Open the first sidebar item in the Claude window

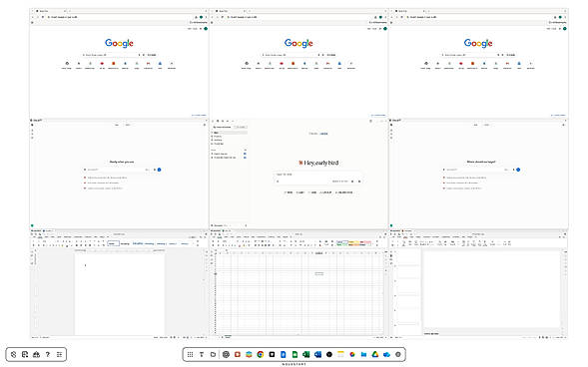230,133
